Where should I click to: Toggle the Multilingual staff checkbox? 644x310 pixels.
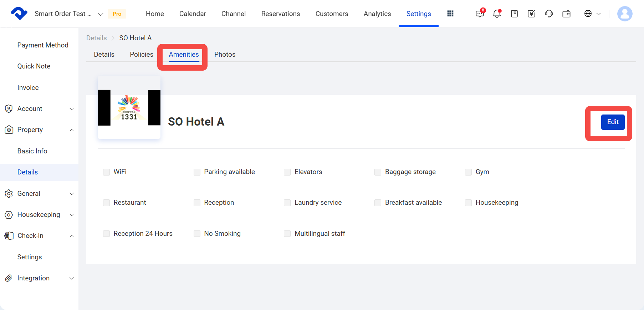point(287,234)
